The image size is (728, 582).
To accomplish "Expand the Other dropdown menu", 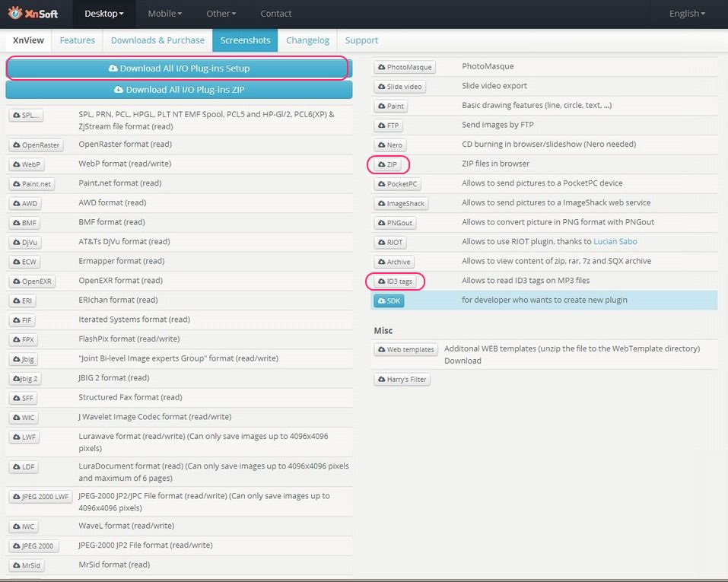I will 221,14.
